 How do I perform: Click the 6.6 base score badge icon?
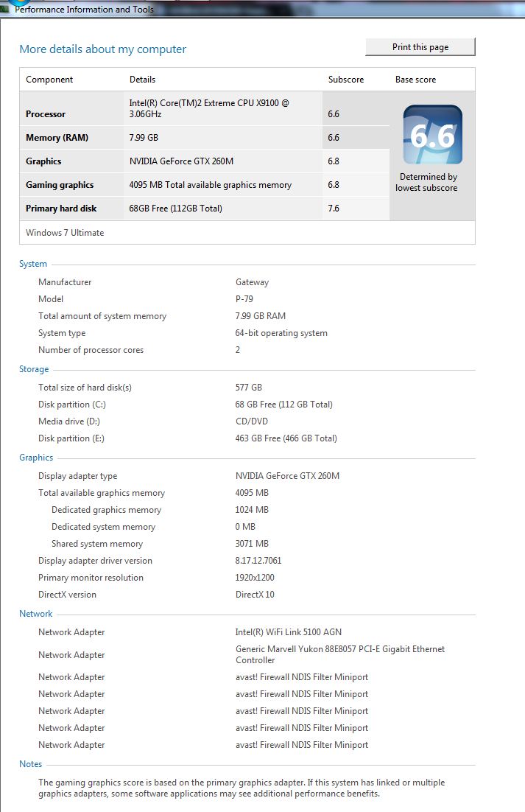432,135
